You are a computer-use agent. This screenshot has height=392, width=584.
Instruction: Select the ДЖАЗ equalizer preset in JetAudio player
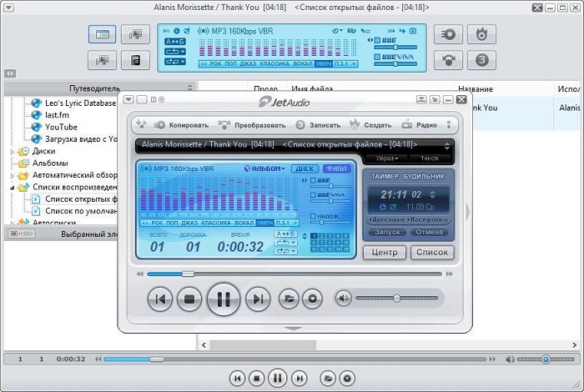(x=189, y=223)
